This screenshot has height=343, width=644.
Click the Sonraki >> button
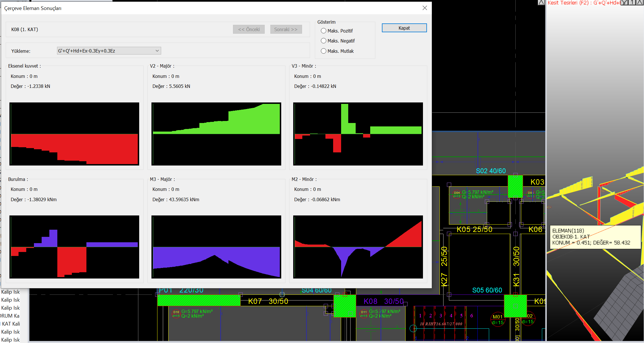[286, 29]
